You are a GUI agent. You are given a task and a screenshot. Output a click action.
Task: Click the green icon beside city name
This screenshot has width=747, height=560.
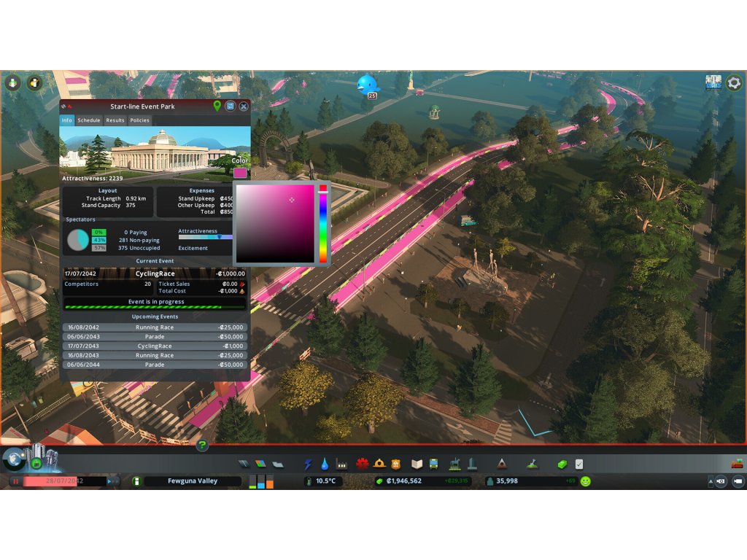(x=136, y=481)
